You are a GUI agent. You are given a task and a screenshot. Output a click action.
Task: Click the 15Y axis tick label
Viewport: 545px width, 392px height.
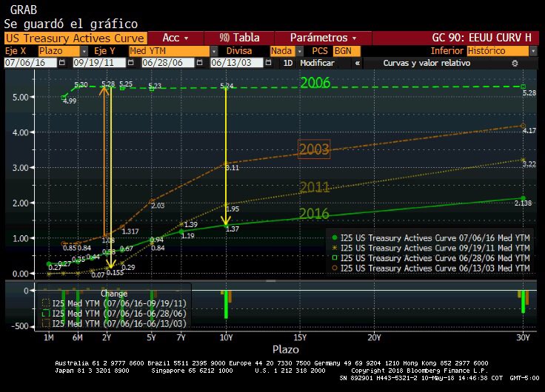coord(300,337)
